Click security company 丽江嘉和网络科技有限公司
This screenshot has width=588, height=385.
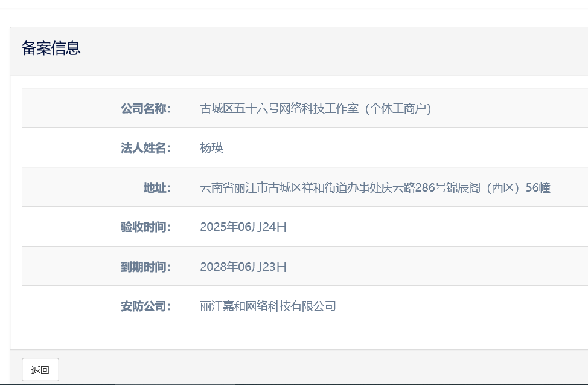click(x=268, y=306)
